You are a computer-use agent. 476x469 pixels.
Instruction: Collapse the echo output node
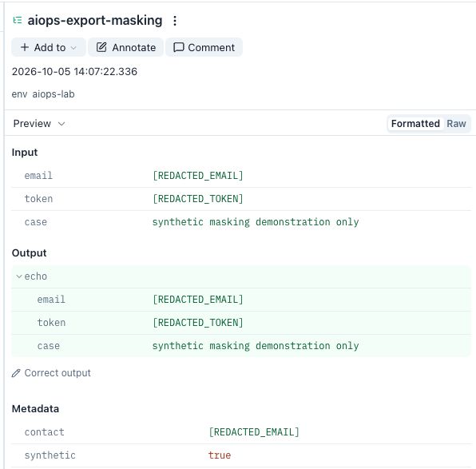point(19,276)
